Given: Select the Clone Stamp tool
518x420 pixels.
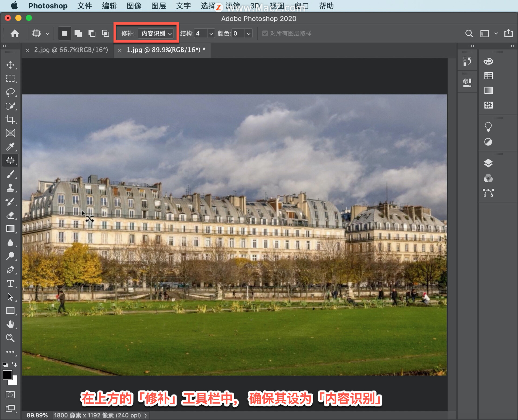Looking at the screenshot, I should [10, 188].
